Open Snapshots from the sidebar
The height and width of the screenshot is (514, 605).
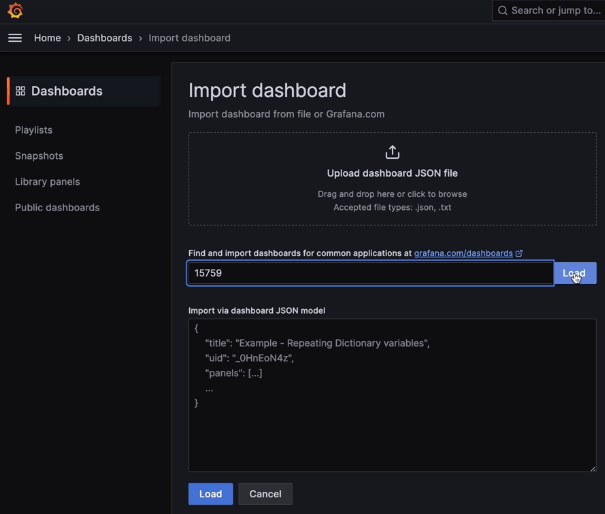[x=39, y=156]
